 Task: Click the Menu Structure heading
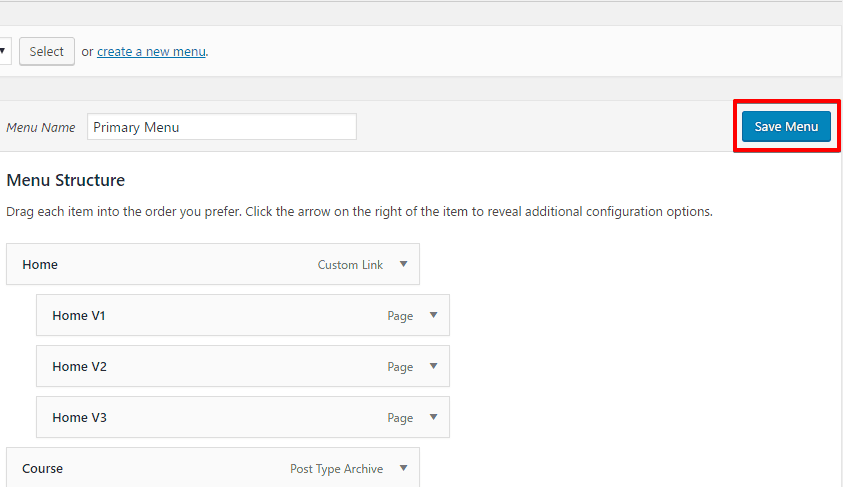coord(65,181)
